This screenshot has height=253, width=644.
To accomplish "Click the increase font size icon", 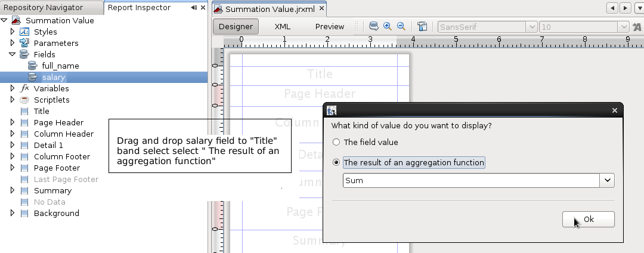I will pos(637,27).
